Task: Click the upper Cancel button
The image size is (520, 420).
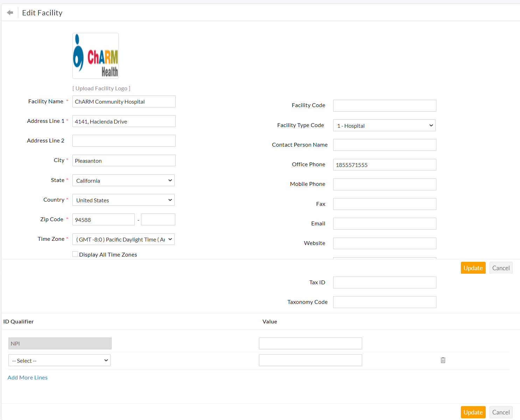Action: [501, 268]
